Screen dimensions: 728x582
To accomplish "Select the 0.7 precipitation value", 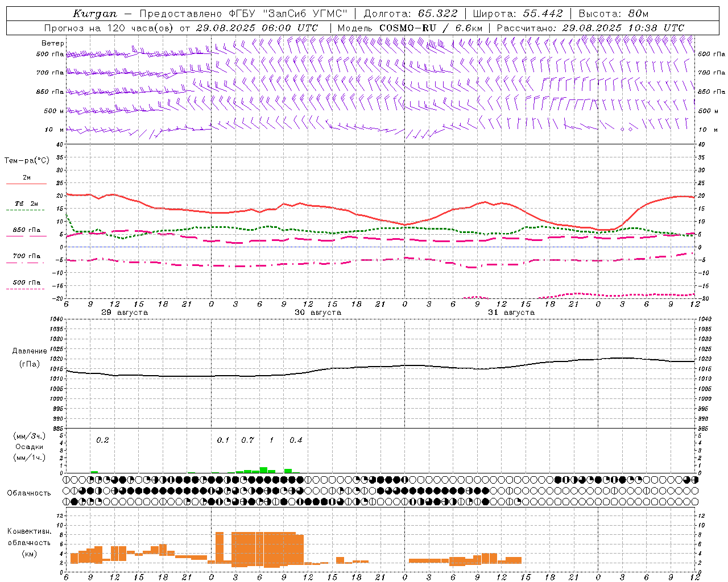I will click(x=247, y=440).
